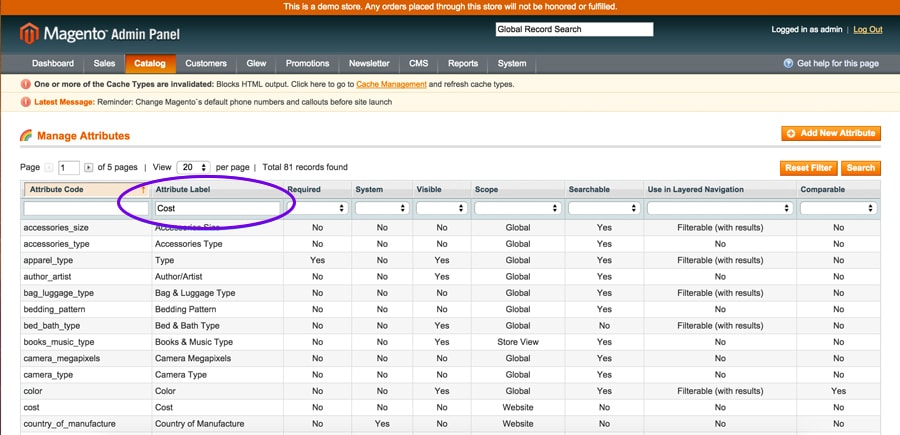Open the Searchable filter dropdown

(x=604, y=208)
